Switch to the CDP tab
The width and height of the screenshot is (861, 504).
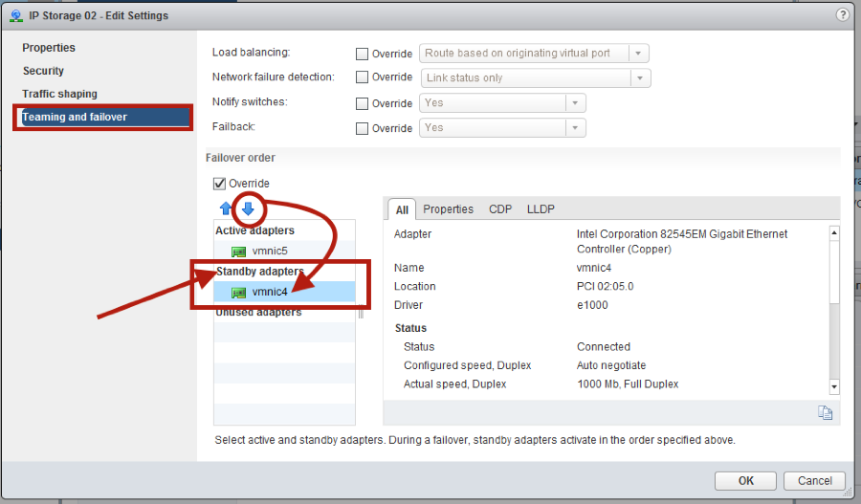click(500, 209)
